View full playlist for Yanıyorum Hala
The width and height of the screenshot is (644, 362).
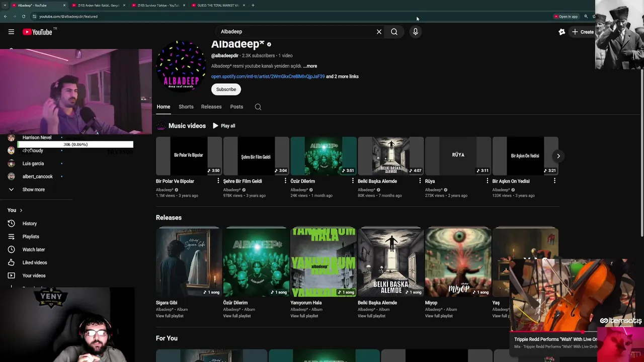(304, 316)
